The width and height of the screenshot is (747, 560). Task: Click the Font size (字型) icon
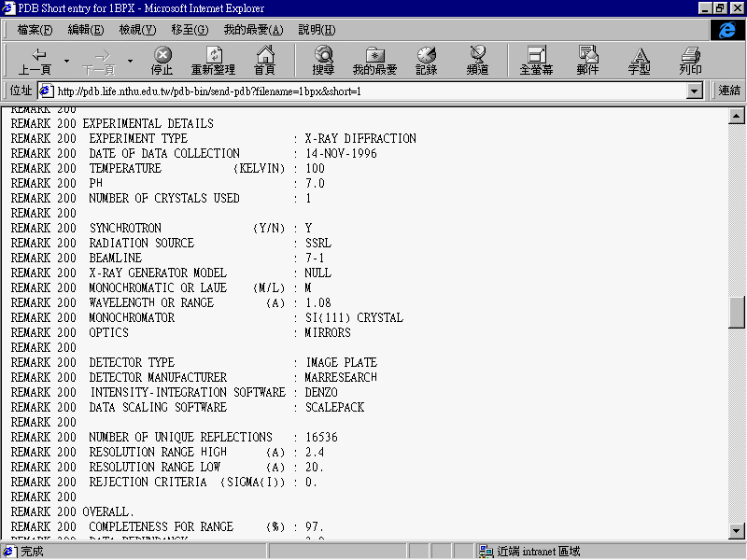639,55
